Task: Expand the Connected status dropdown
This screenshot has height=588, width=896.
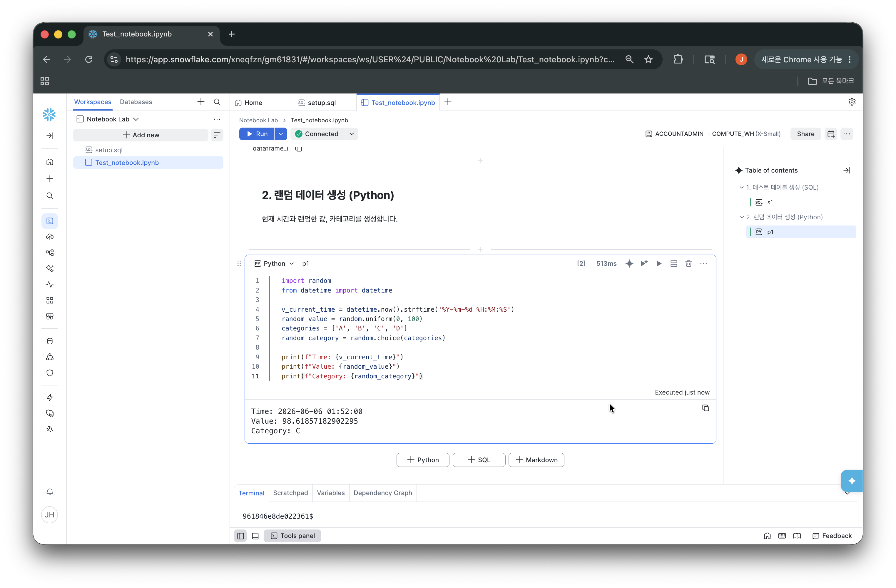Action: click(x=352, y=134)
